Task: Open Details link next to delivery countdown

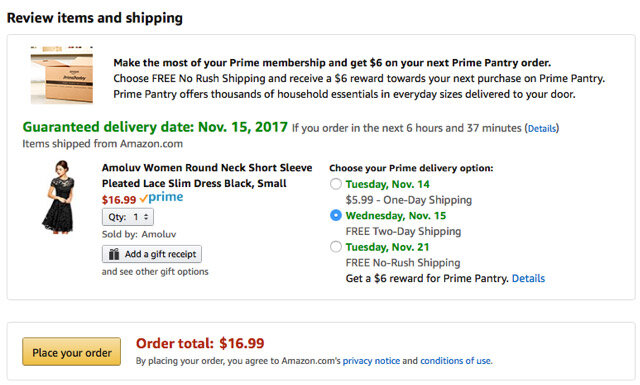Action: (542, 129)
